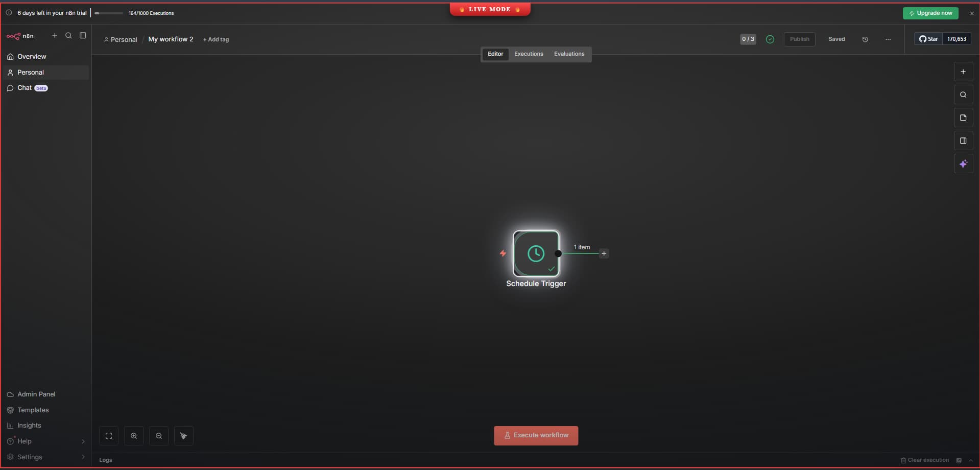
Task: Open the Logs panel
Action: [x=106, y=460]
